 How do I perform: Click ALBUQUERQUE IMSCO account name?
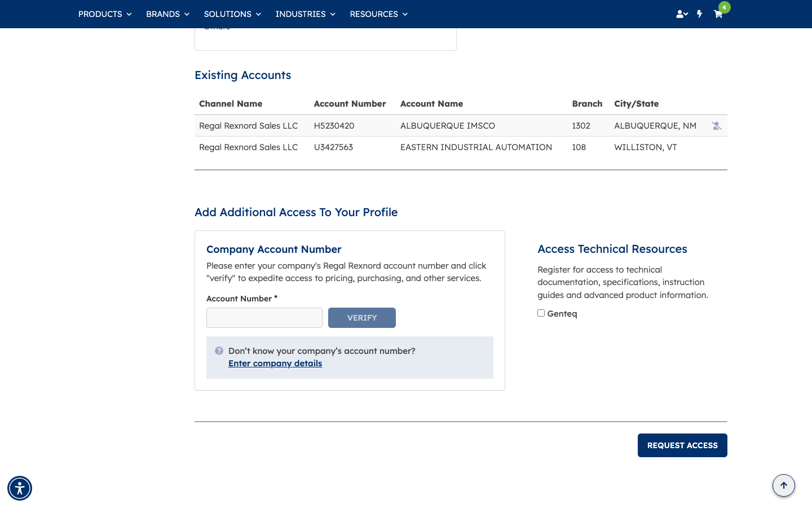point(448,126)
